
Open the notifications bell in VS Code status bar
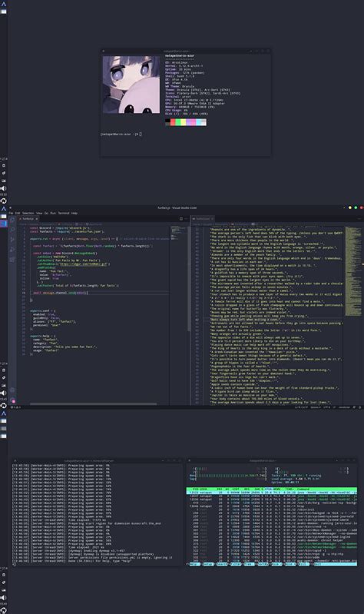[359, 407]
